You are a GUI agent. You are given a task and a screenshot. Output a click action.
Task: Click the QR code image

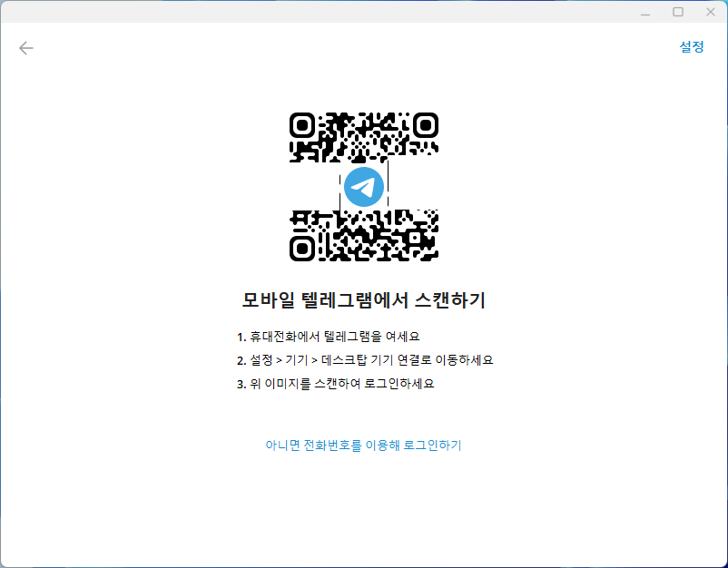click(x=364, y=187)
